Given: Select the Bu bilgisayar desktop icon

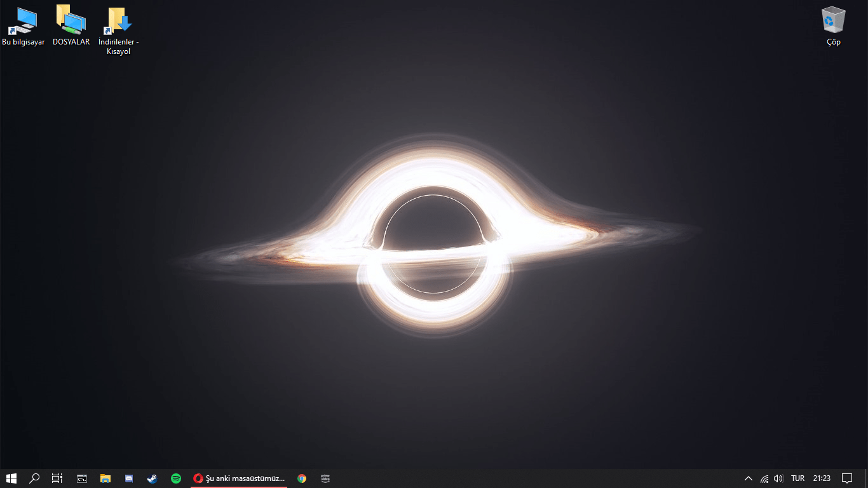Looking at the screenshot, I should 24,27.
